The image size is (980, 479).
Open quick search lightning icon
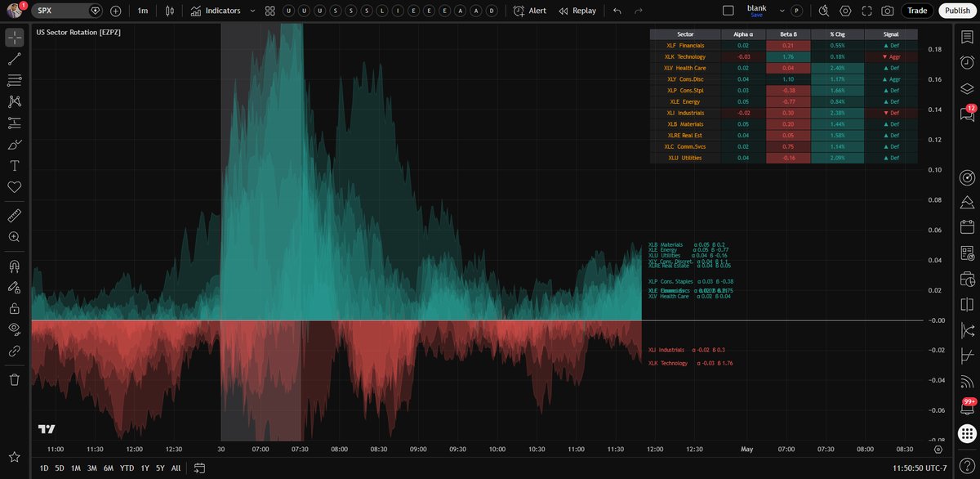click(823, 11)
